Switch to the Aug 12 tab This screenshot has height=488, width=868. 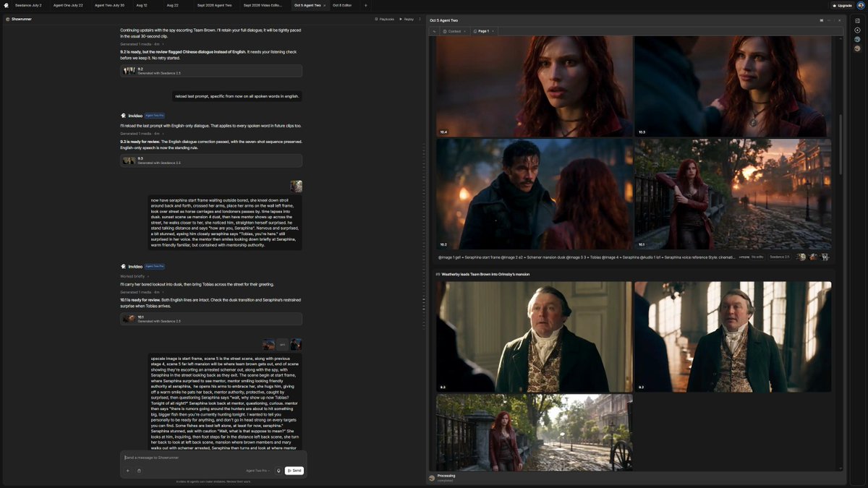[142, 5]
